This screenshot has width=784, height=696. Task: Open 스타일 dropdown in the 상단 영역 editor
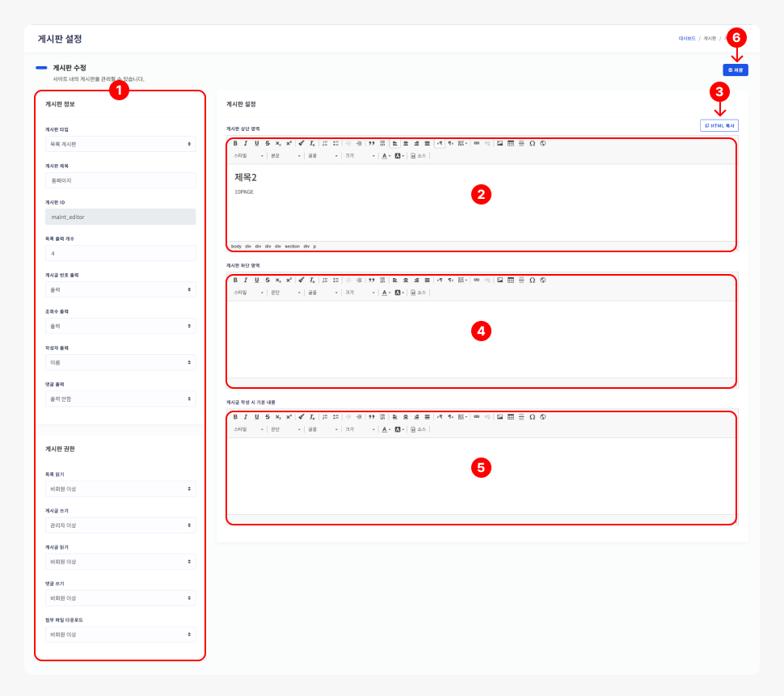(x=248, y=156)
